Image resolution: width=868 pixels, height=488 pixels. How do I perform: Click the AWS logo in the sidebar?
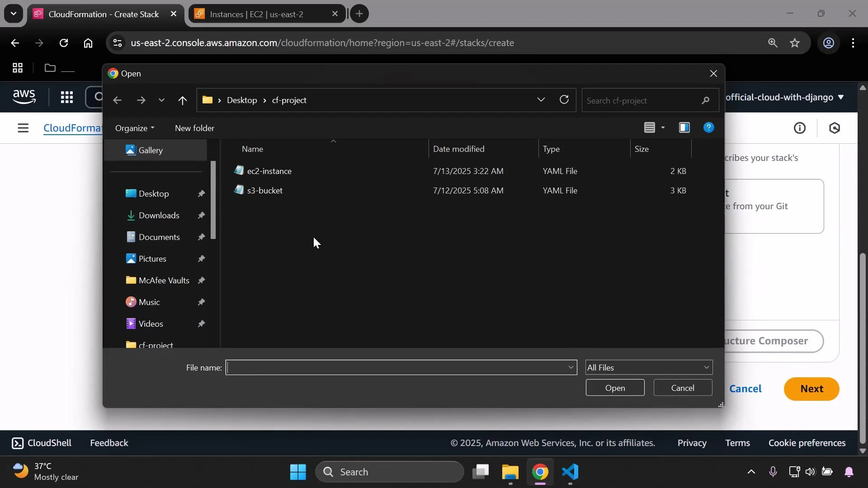click(24, 97)
